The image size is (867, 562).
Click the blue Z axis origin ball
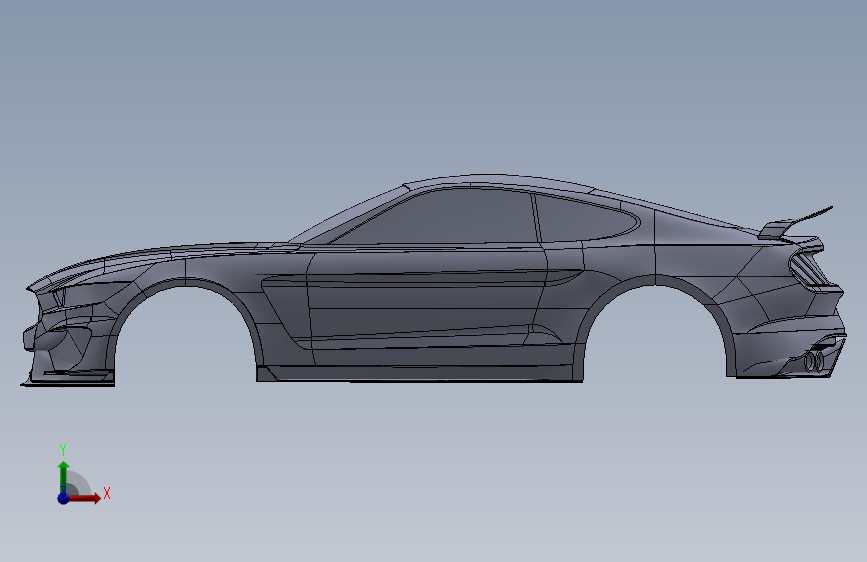tap(63, 498)
